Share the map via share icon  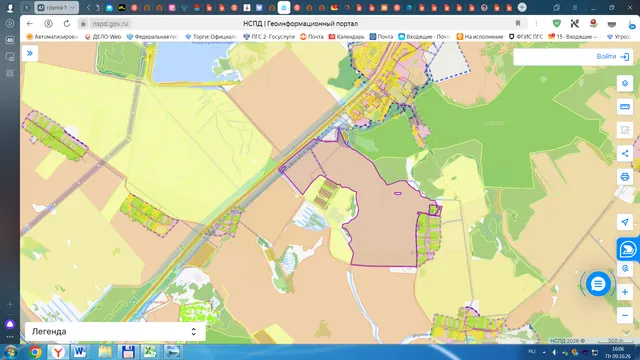pyautogui.click(x=624, y=153)
